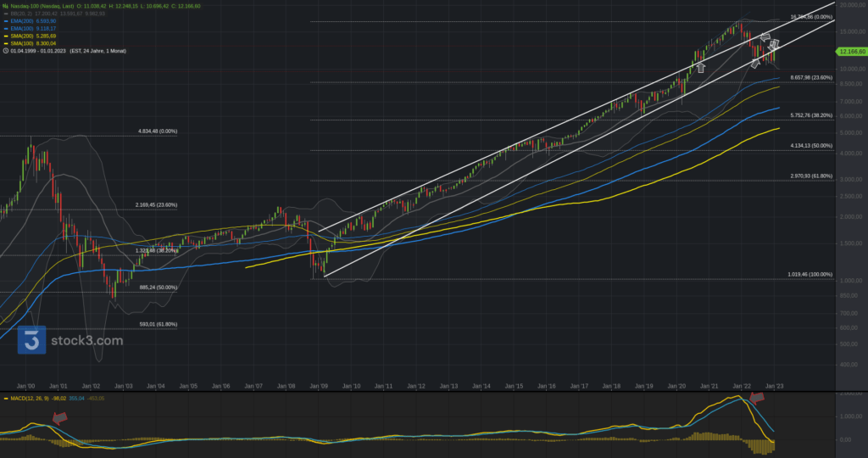Image resolution: width=868 pixels, height=458 pixels.
Task: Click the MACD signal value 355,04
Action: click(x=77, y=398)
